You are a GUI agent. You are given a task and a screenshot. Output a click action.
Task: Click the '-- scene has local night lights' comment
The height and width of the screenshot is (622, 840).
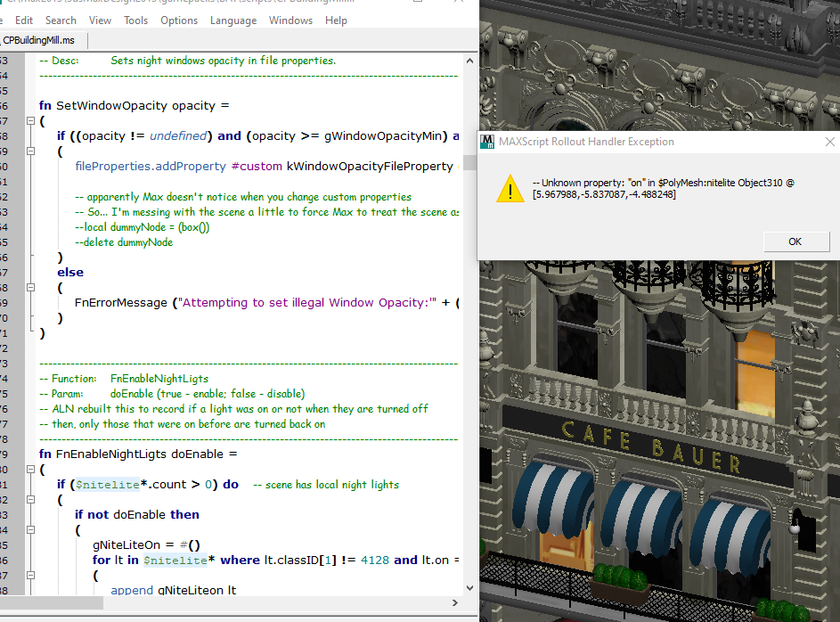(x=326, y=485)
